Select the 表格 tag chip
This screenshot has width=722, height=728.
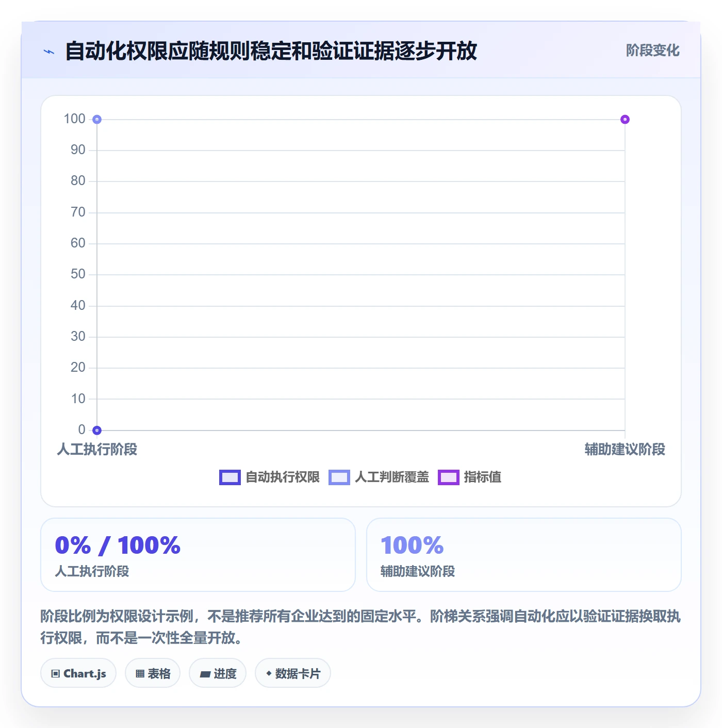pos(153,673)
